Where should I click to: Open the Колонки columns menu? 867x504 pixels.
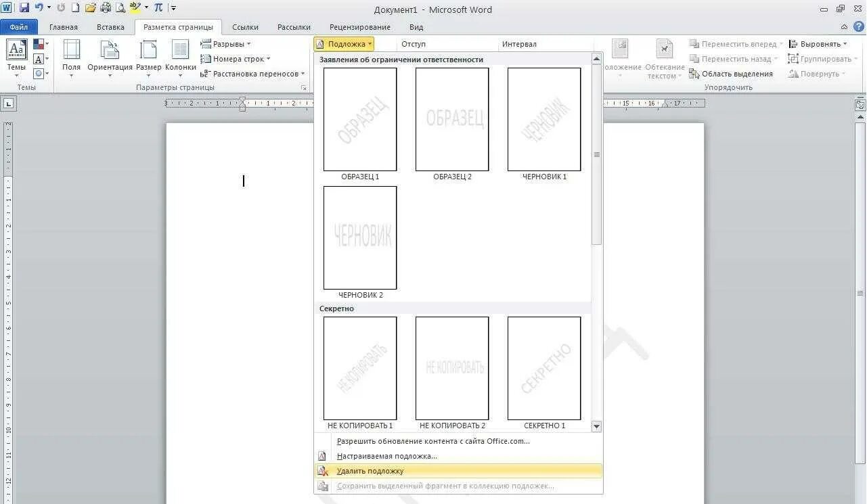pos(181,58)
